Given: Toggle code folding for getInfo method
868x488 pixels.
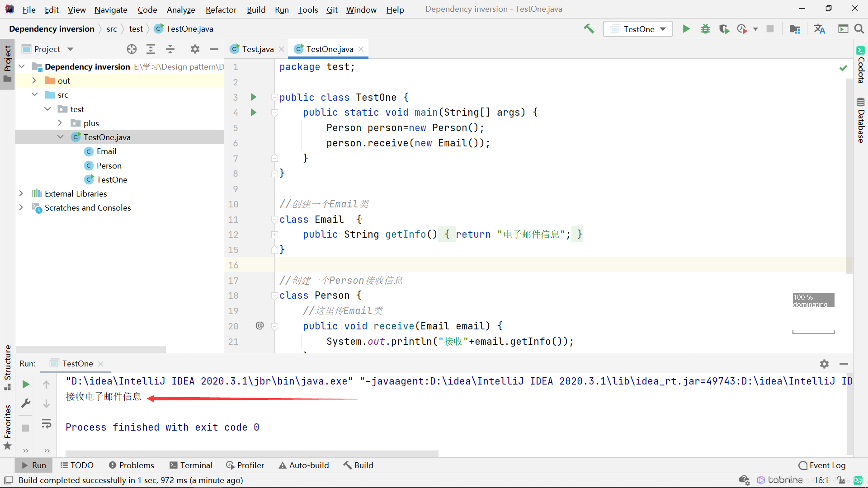Looking at the screenshot, I should click(274, 235).
